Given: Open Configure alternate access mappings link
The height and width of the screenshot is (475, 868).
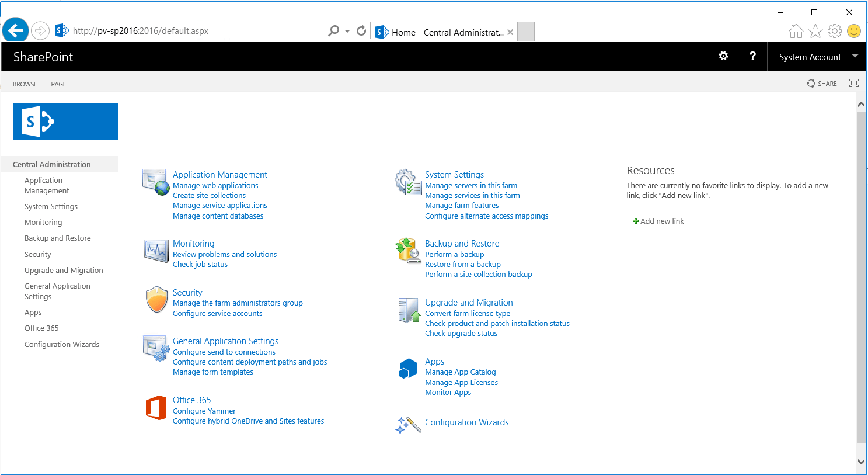Looking at the screenshot, I should coord(487,216).
